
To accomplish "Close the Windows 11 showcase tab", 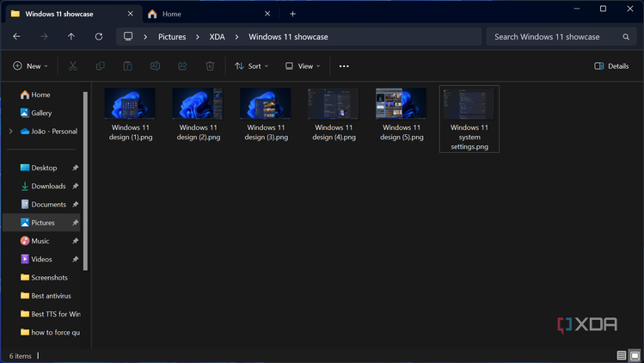I will pyautogui.click(x=130, y=14).
